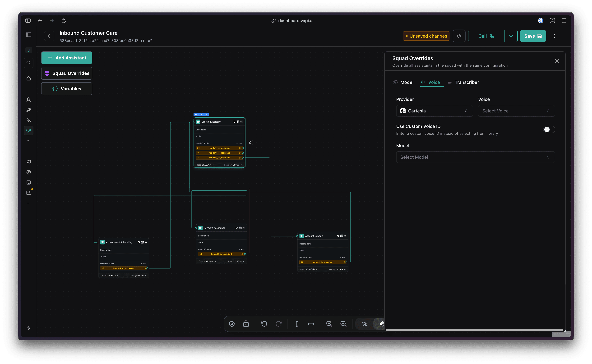Open the Cartesia provider dropdown
Screen dimensions: 592x364
click(434, 111)
